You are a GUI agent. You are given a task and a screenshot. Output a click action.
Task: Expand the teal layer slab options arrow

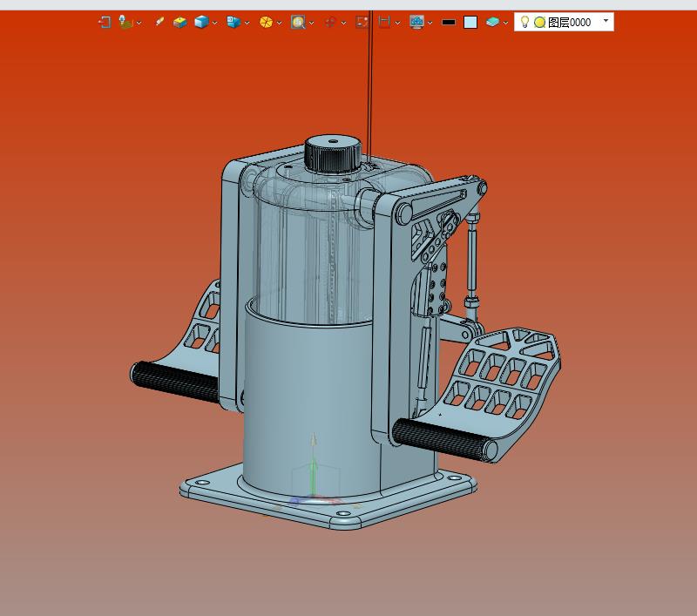[505, 23]
